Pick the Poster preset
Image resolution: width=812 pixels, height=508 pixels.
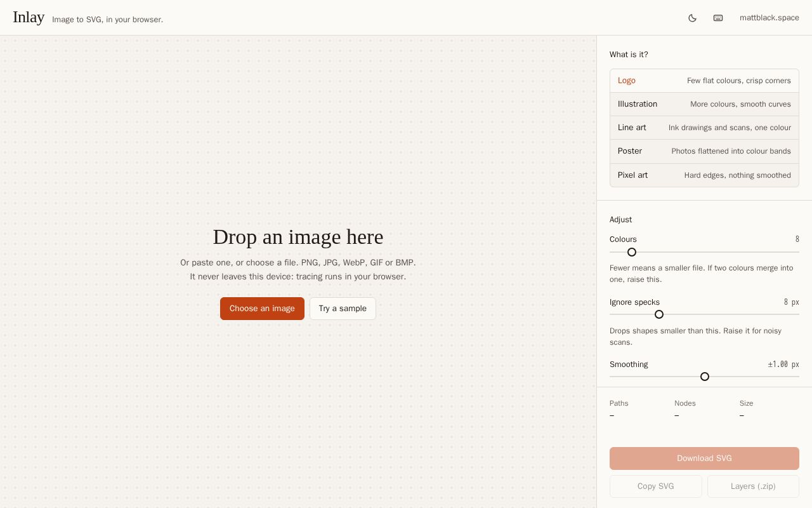pos(704,151)
